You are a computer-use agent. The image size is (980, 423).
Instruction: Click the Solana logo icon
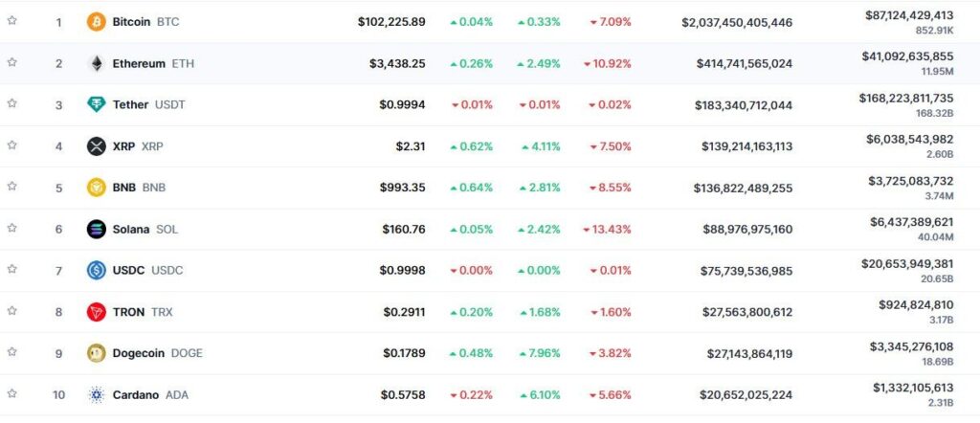click(96, 229)
